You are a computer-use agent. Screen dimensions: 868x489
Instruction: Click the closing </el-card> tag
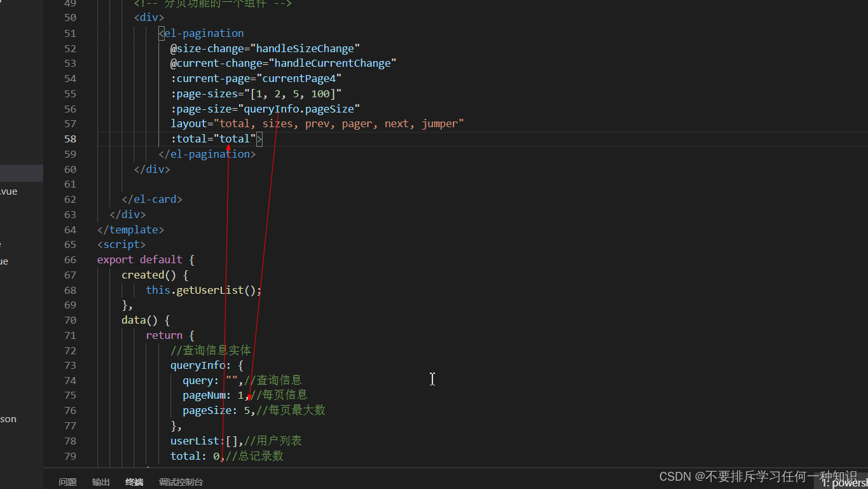pos(152,199)
